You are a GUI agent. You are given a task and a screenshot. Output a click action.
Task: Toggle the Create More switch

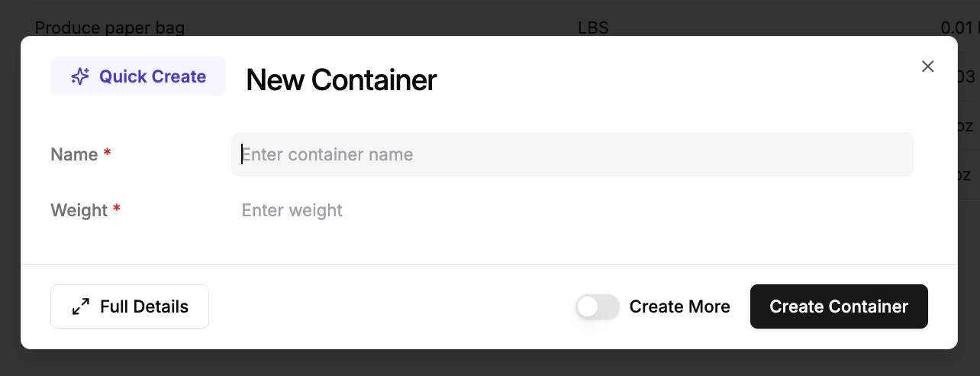click(598, 306)
